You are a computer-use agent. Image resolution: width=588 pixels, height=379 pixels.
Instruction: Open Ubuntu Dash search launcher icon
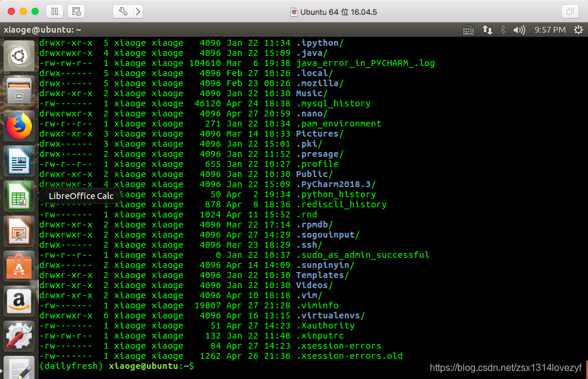click(x=19, y=56)
